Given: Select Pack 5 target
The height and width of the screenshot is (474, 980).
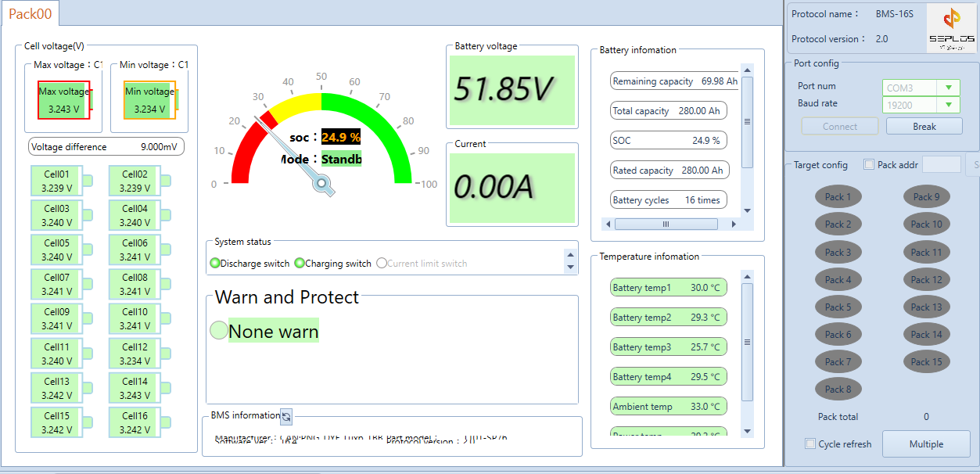Looking at the screenshot, I should (x=838, y=307).
